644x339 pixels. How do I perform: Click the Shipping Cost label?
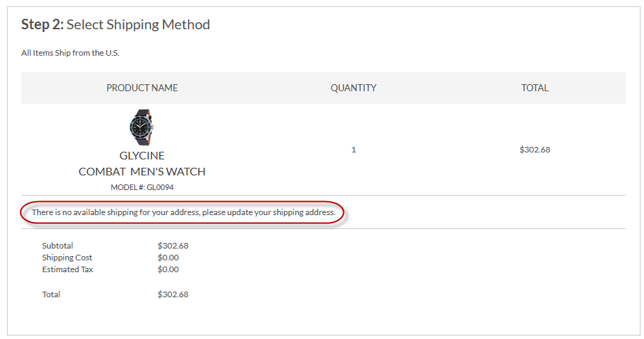click(x=67, y=258)
